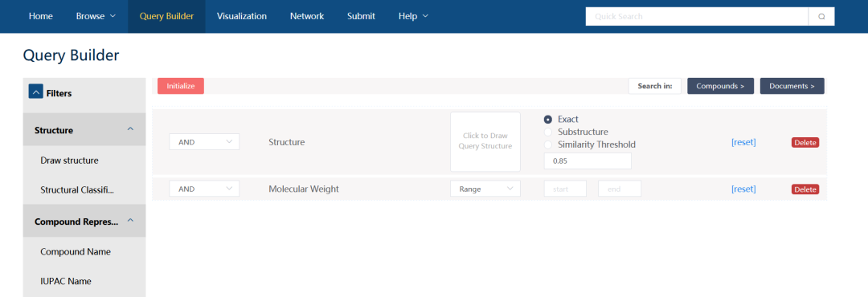Select the Exact structure match radio

(548, 120)
